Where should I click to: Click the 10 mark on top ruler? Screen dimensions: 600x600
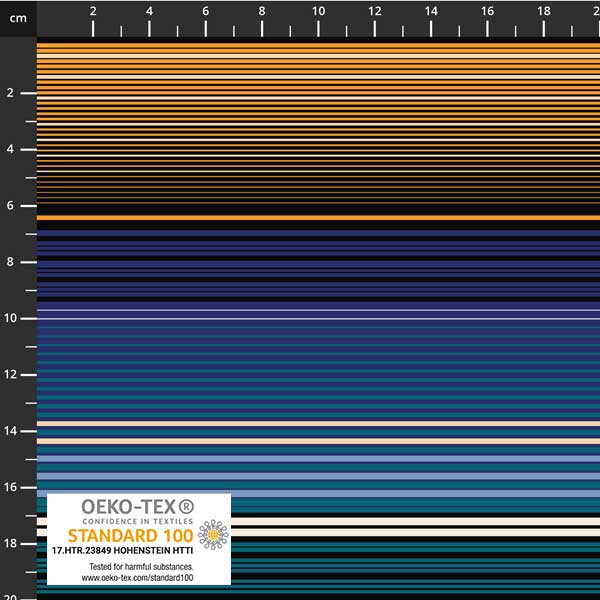pos(318,11)
